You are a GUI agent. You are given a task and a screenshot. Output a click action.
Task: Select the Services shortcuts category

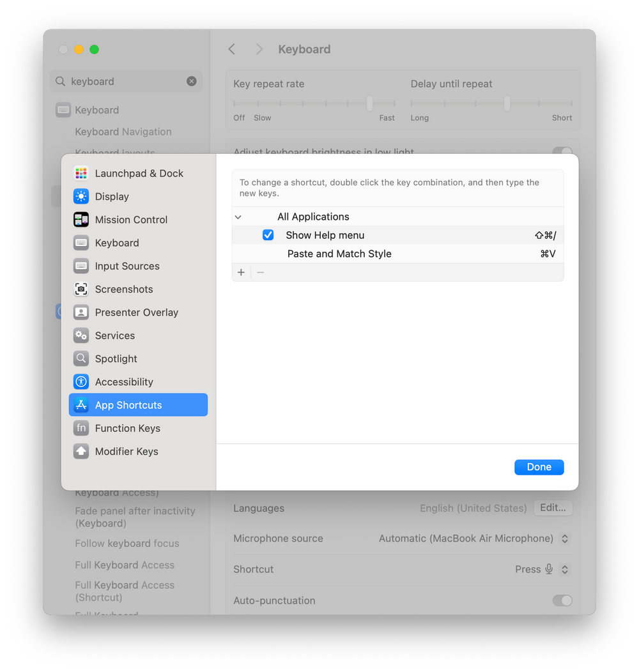[x=138, y=335]
